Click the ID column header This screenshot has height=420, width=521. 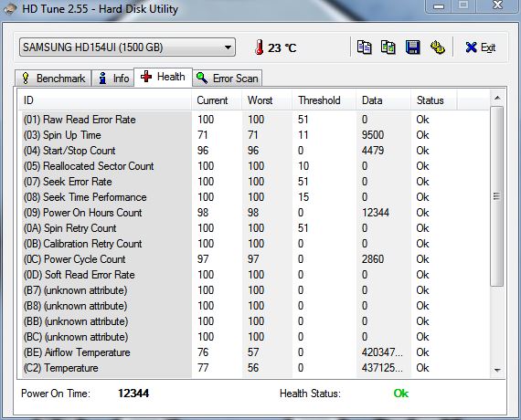[105, 100]
